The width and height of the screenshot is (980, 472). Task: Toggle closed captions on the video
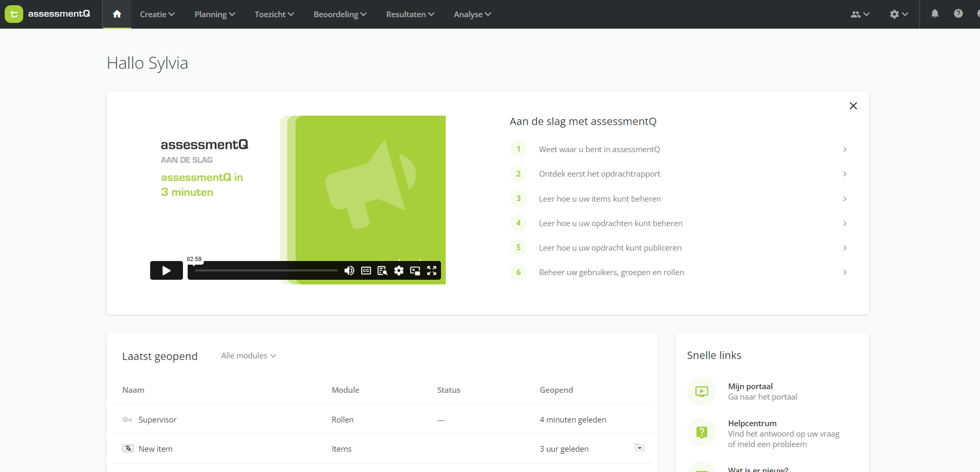[366, 270]
